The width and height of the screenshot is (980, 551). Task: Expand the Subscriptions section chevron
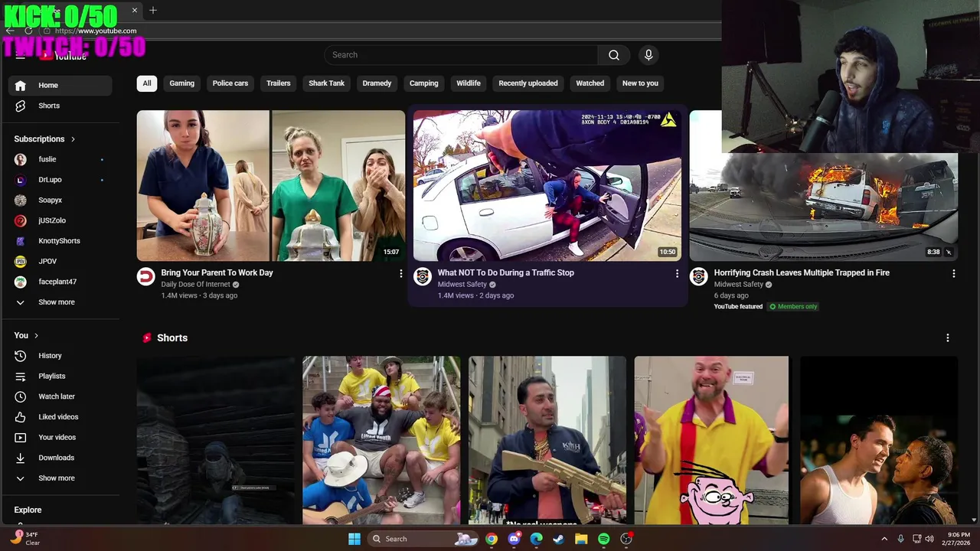coord(73,139)
